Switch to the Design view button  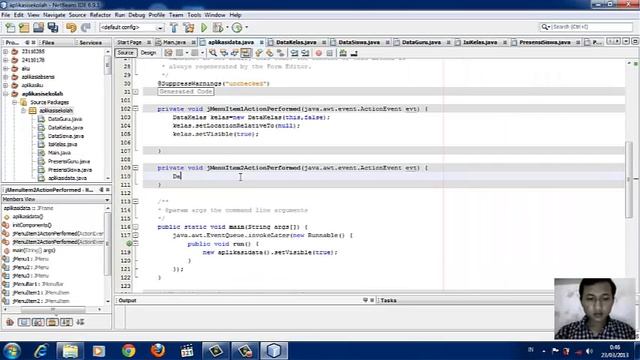click(x=148, y=53)
